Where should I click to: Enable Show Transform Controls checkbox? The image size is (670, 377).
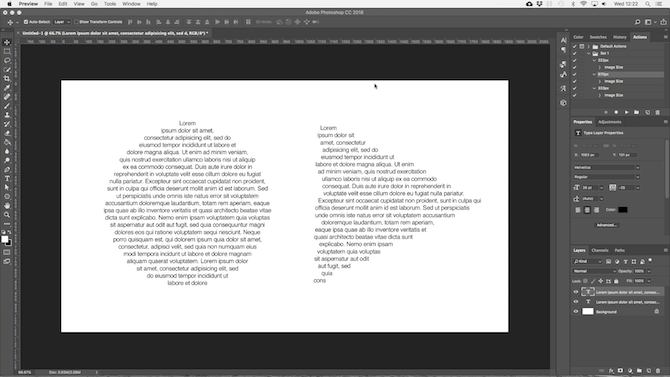(x=76, y=22)
